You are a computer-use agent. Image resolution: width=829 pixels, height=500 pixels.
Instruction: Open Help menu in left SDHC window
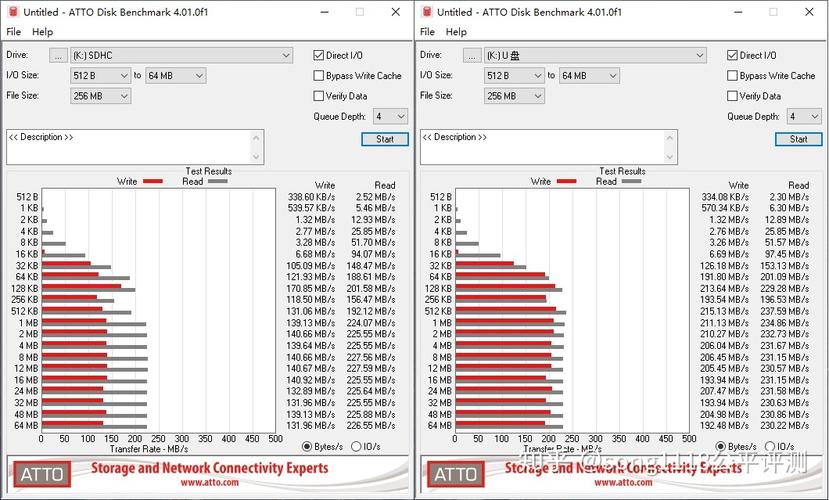point(42,32)
